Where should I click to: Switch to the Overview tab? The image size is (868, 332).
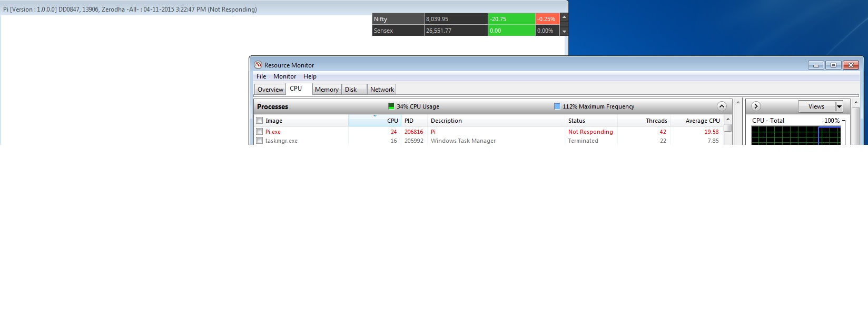[x=270, y=90]
